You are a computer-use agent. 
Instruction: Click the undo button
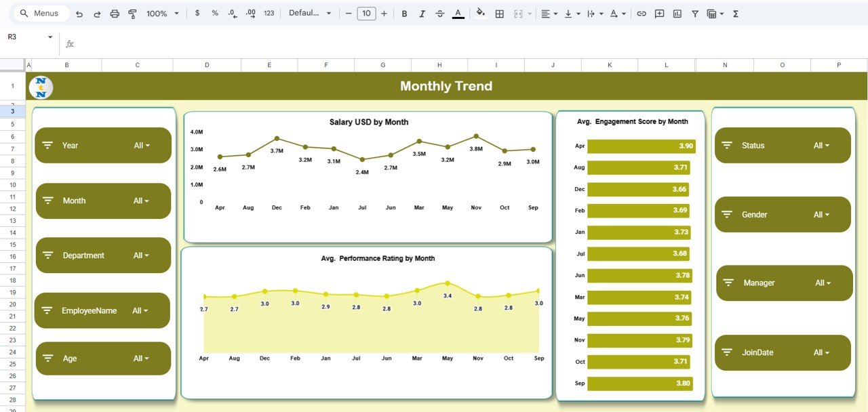[x=79, y=13]
